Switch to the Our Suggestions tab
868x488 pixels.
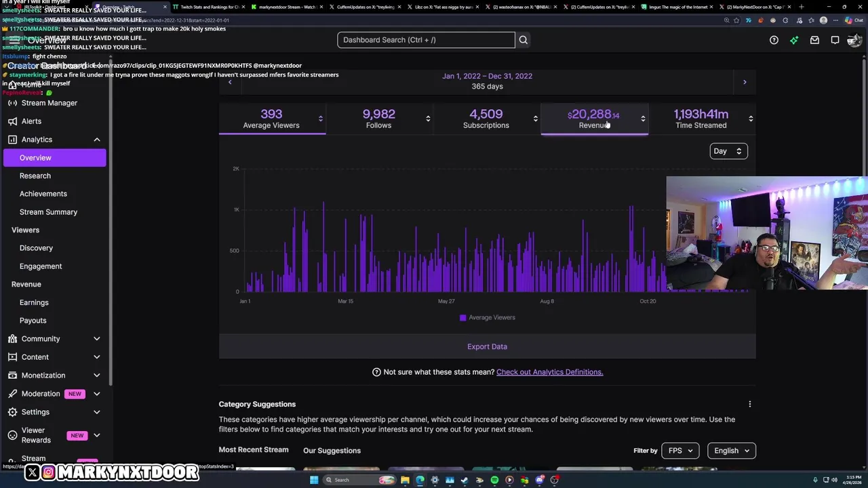pos(332,451)
